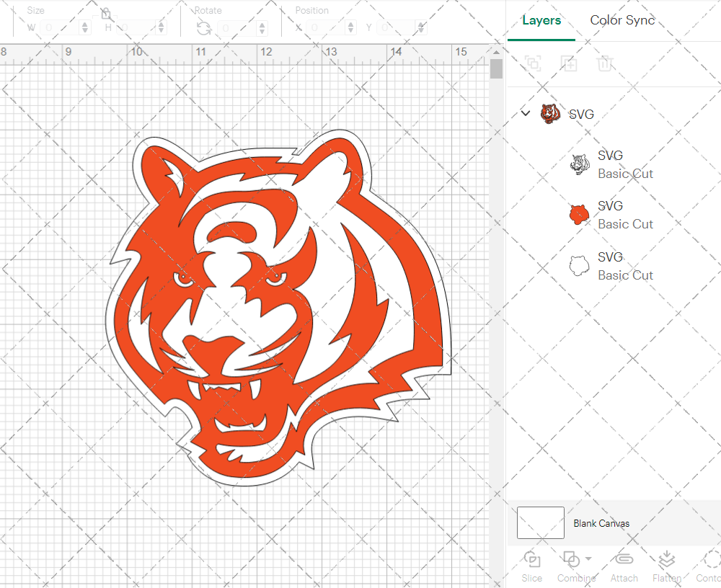Click the height stepper arrows
The height and width of the screenshot is (588, 721).
(161, 28)
